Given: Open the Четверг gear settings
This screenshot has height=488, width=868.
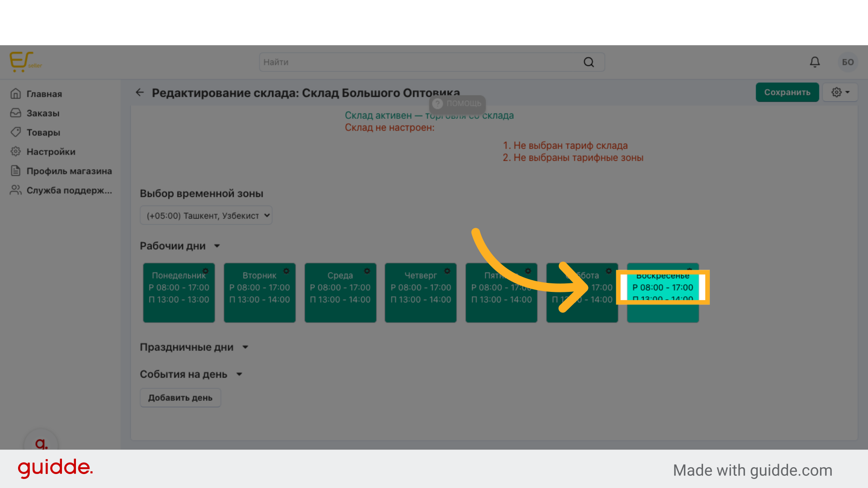Looking at the screenshot, I should (447, 271).
